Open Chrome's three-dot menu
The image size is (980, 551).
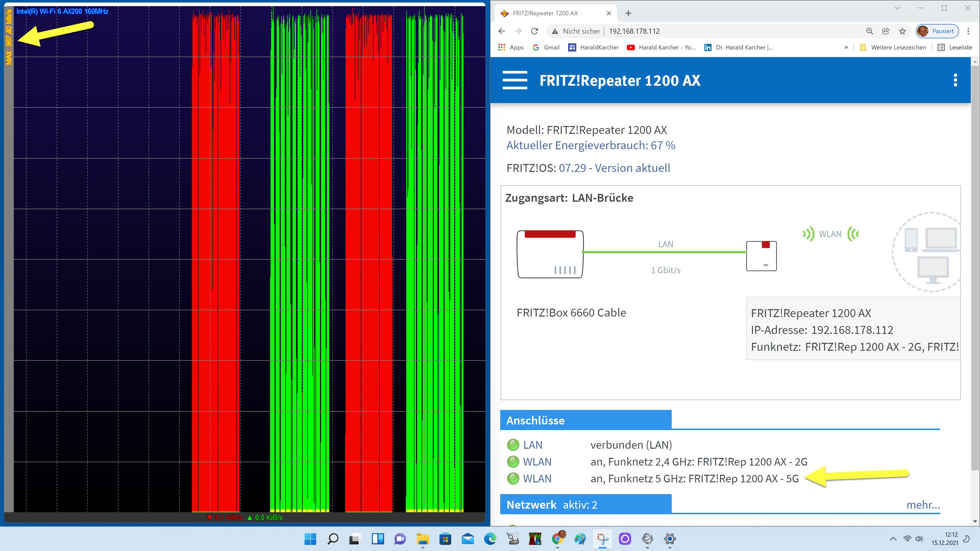[x=968, y=31]
